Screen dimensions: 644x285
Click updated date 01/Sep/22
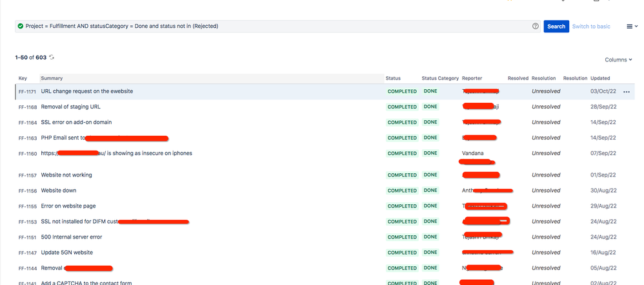point(603,174)
